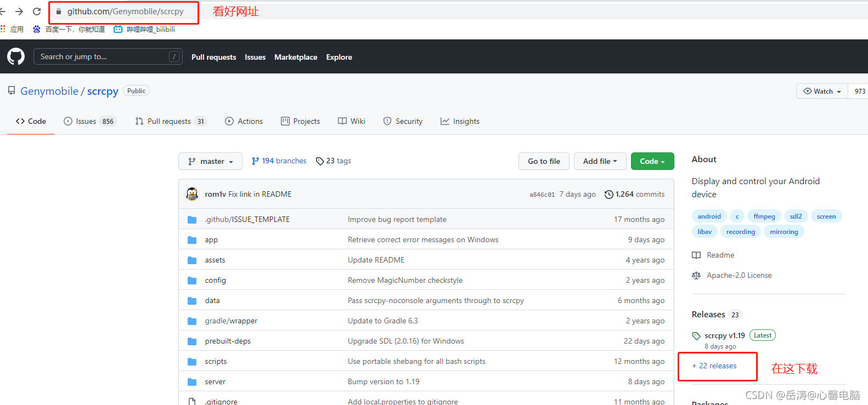Open the Genymobile owner link
The height and width of the screenshot is (405, 868).
pyautogui.click(x=49, y=91)
